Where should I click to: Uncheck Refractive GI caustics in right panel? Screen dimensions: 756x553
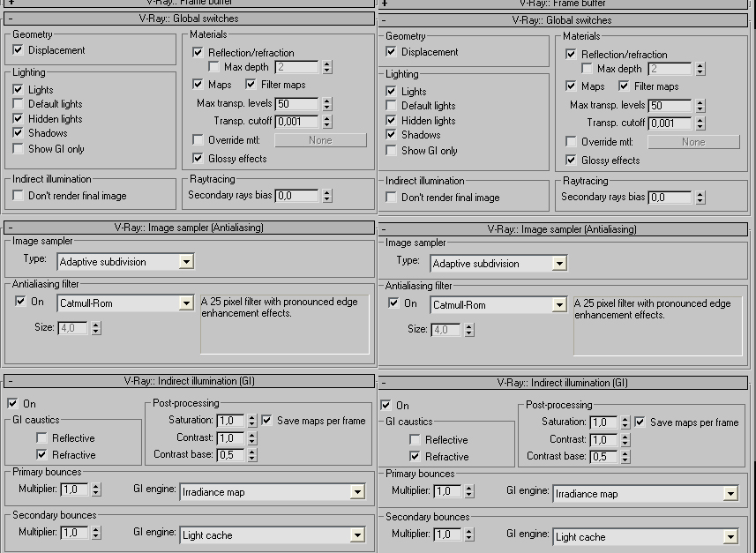click(415, 456)
